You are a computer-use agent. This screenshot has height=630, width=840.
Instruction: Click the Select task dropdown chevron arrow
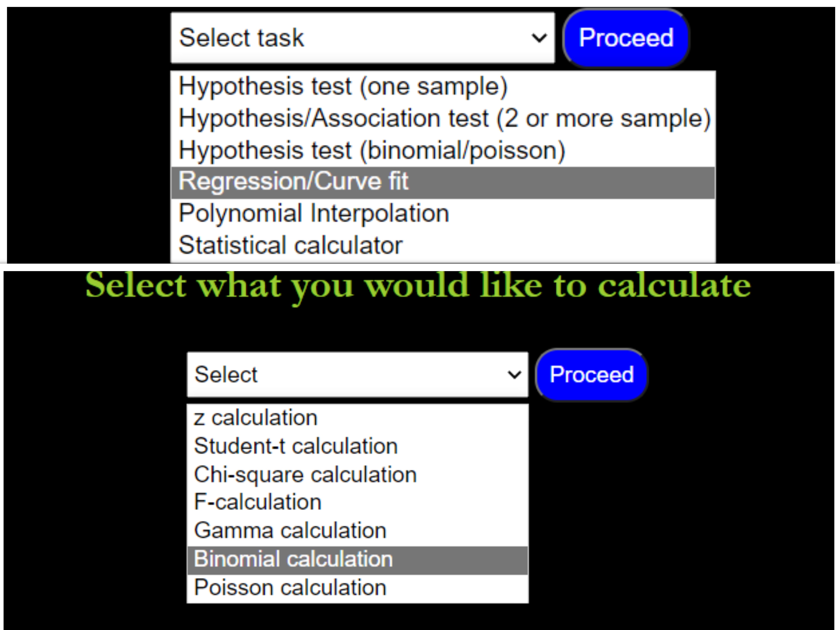[x=539, y=38]
